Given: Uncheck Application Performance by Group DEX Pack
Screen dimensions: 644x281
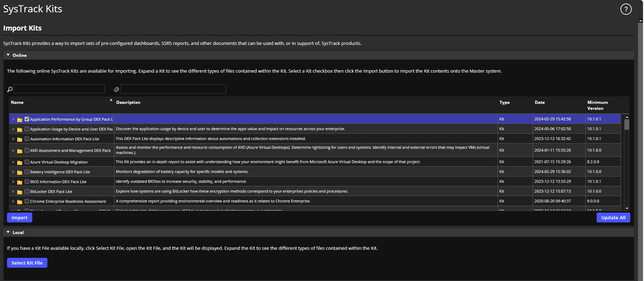Looking at the screenshot, I should coord(27,119).
